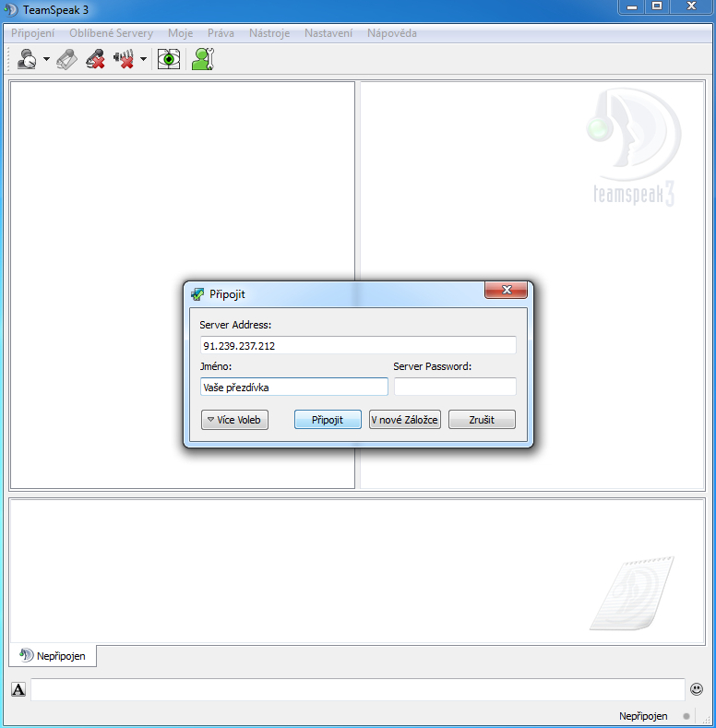Open the Oblíbené Servery menu
716x728 pixels.
111,33
